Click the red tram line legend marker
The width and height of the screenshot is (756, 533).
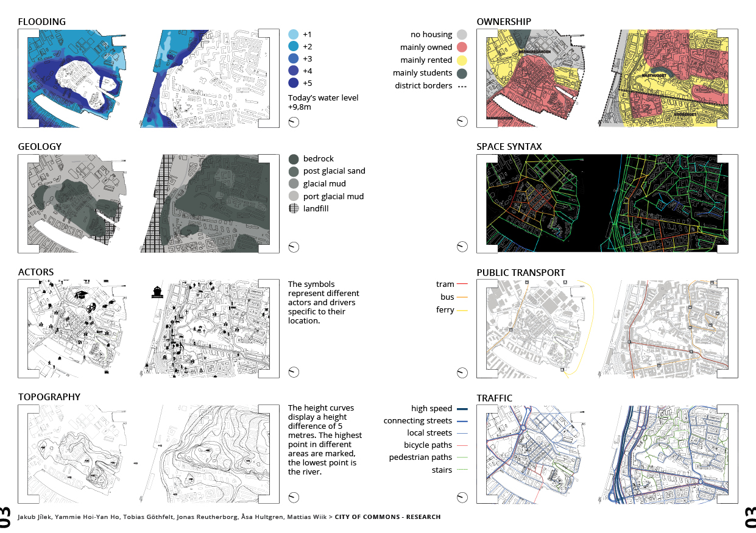point(462,284)
